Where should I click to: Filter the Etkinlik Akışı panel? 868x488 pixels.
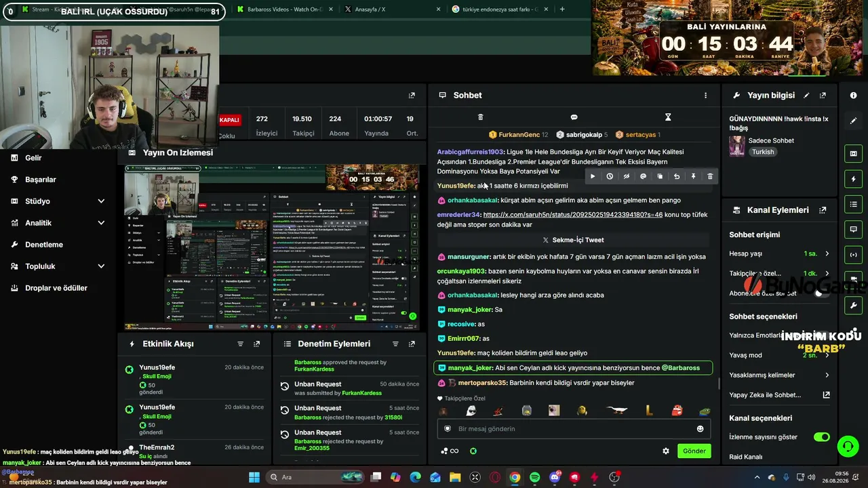[240, 344]
